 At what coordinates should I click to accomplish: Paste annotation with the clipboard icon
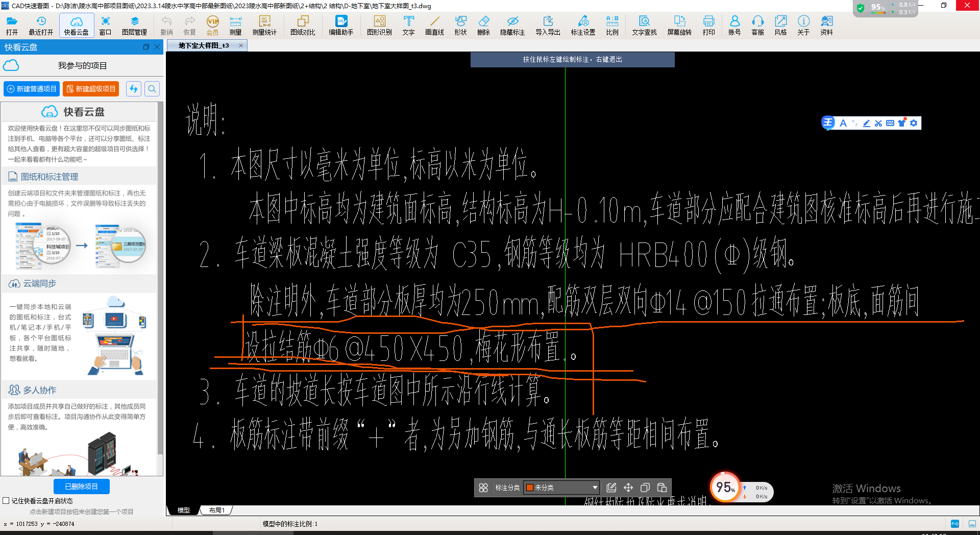coord(662,488)
